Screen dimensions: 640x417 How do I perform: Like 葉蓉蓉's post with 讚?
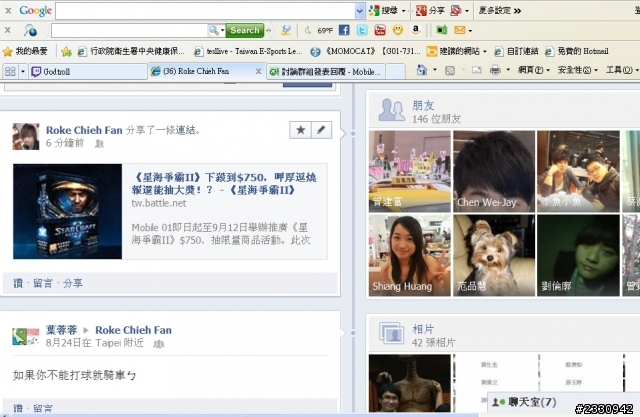(x=18, y=408)
